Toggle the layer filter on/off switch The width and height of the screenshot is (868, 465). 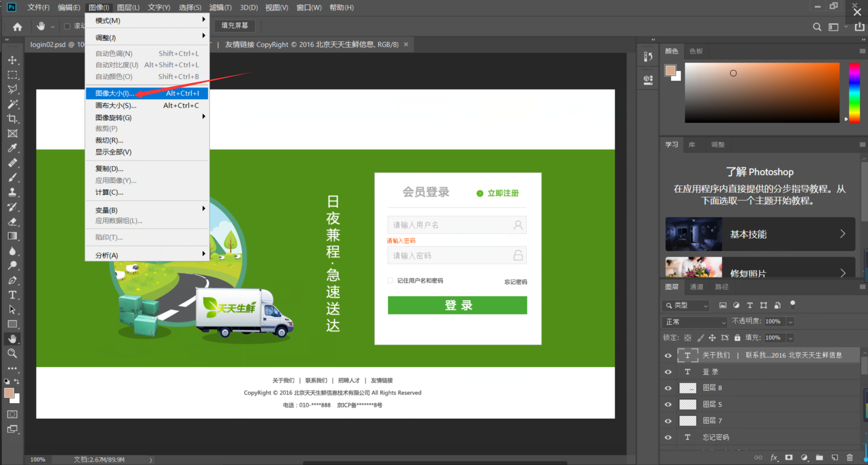(x=792, y=304)
